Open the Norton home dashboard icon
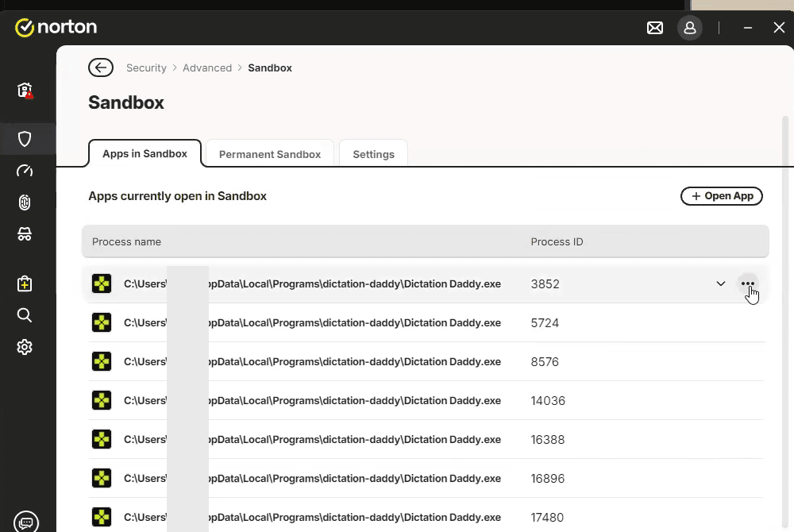The height and width of the screenshot is (532, 794). tap(25, 91)
